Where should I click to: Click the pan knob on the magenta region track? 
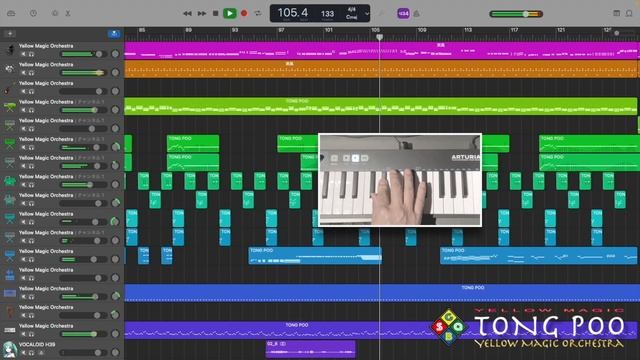116,54
